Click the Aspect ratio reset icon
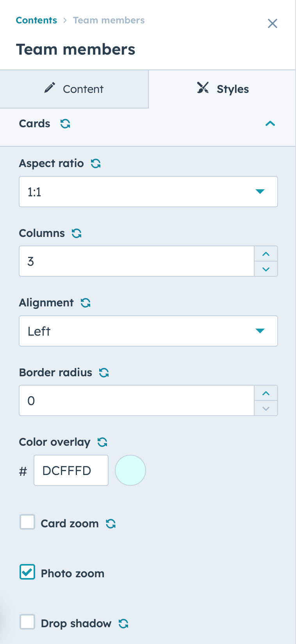The image size is (296, 644). tap(96, 164)
